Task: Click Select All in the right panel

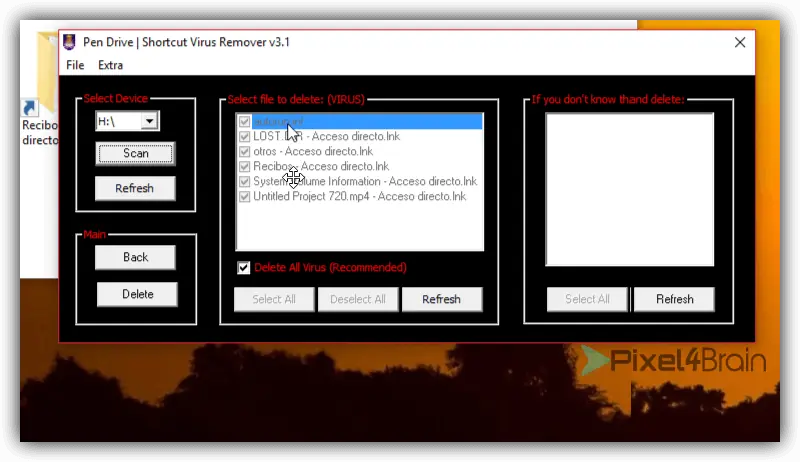Action: click(587, 299)
